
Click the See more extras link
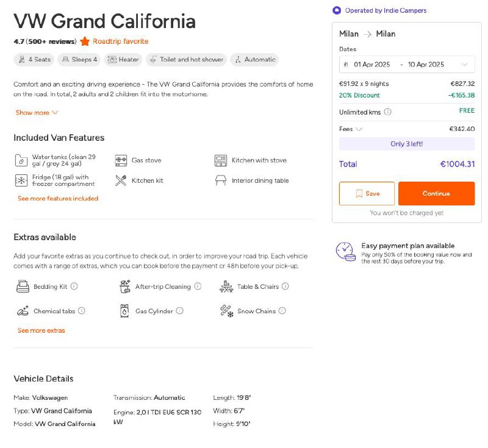click(x=41, y=330)
